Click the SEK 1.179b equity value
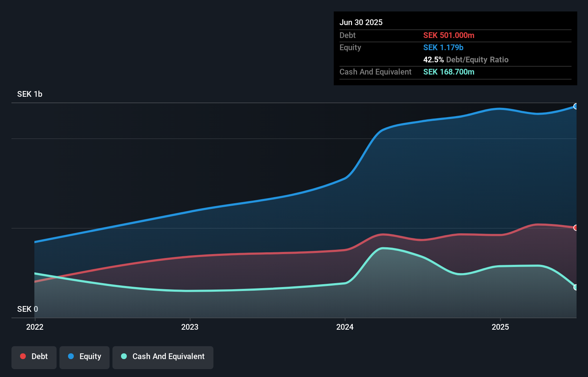 coord(443,47)
